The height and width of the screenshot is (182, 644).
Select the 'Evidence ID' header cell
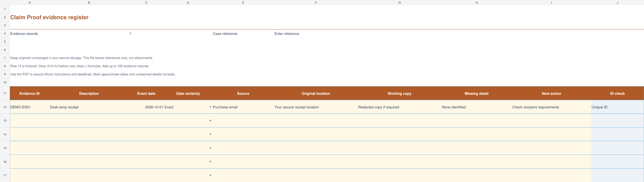pos(30,93)
